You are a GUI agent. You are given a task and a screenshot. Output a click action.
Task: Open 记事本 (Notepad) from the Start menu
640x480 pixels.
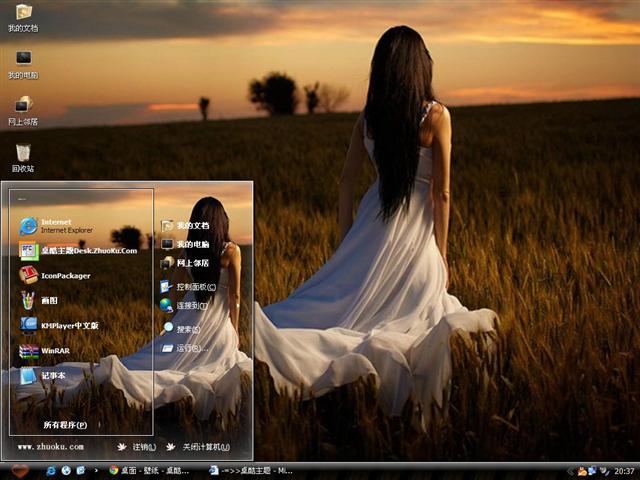pyautogui.click(x=48, y=376)
